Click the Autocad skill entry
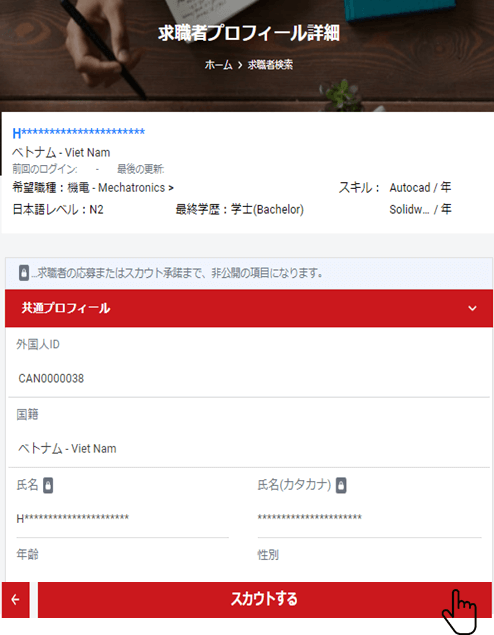This screenshot has width=494, height=635. [x=420, y=188]
